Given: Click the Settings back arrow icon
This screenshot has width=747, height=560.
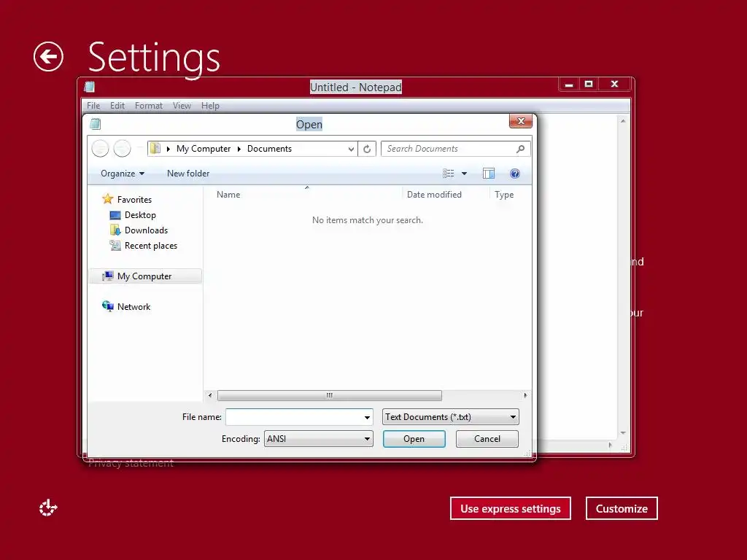Looking at the screenshot, I should tap(48, 57).
